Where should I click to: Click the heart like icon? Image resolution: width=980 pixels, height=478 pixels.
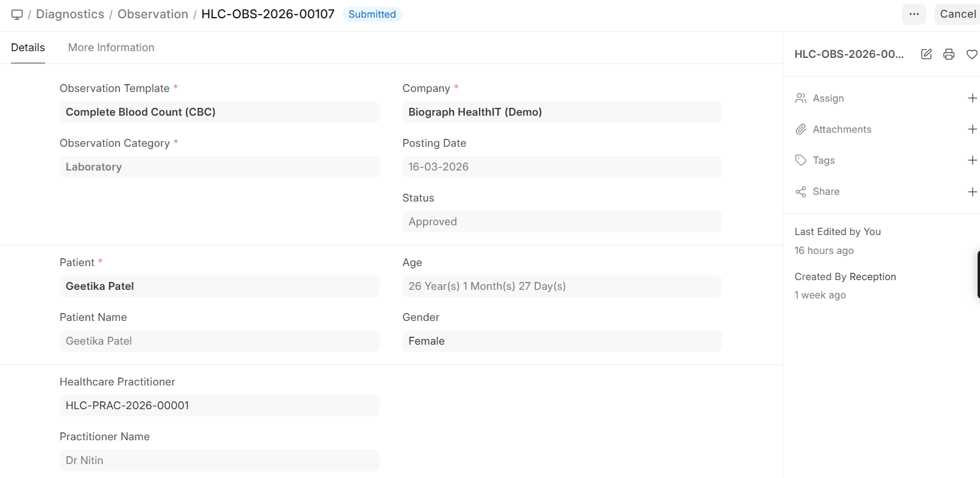(x=971, y=54)
